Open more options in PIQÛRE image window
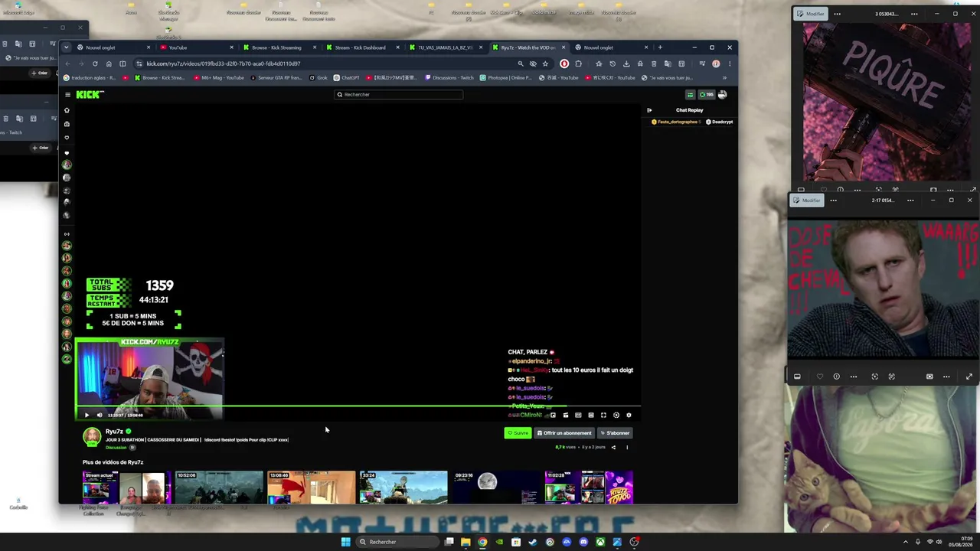This screenshot has width=980, height=551. pos(837,14)
